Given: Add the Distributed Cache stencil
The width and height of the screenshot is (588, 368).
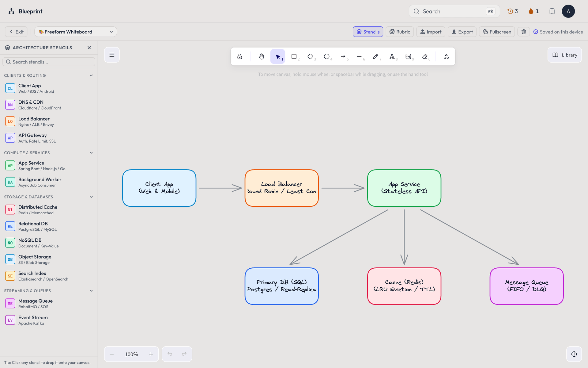Looking at the screenshot, I should (49, 210).
